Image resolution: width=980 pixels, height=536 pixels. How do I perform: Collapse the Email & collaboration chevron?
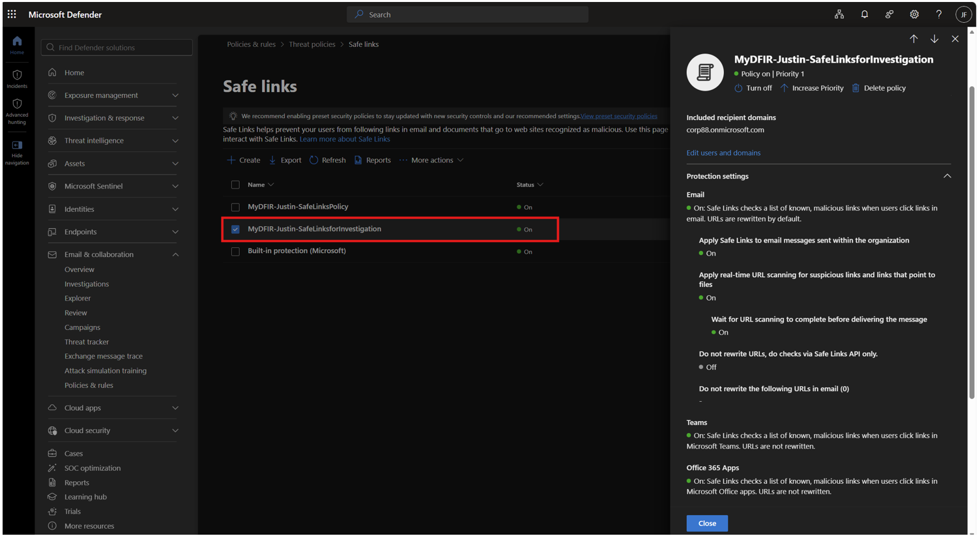[175, 254]
